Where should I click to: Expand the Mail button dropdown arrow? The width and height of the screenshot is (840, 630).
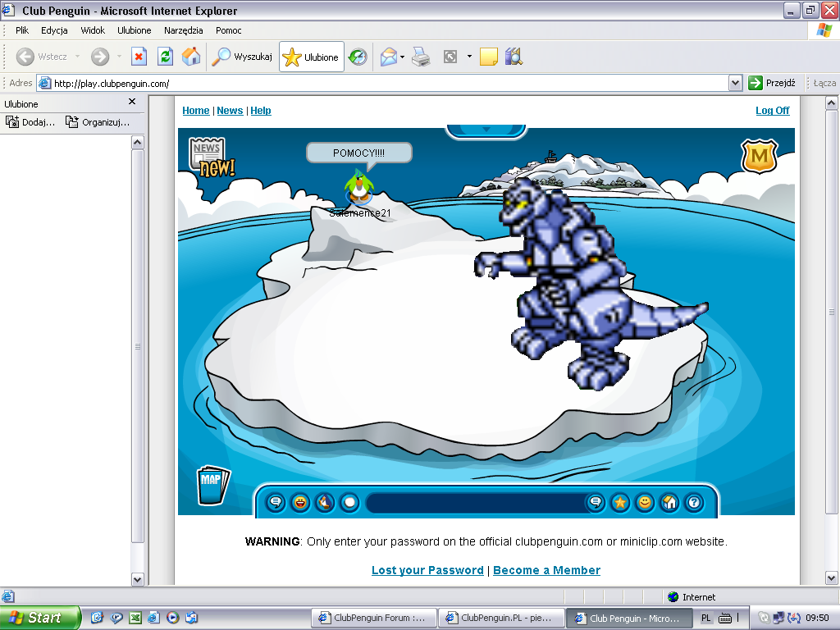[402, 57]
